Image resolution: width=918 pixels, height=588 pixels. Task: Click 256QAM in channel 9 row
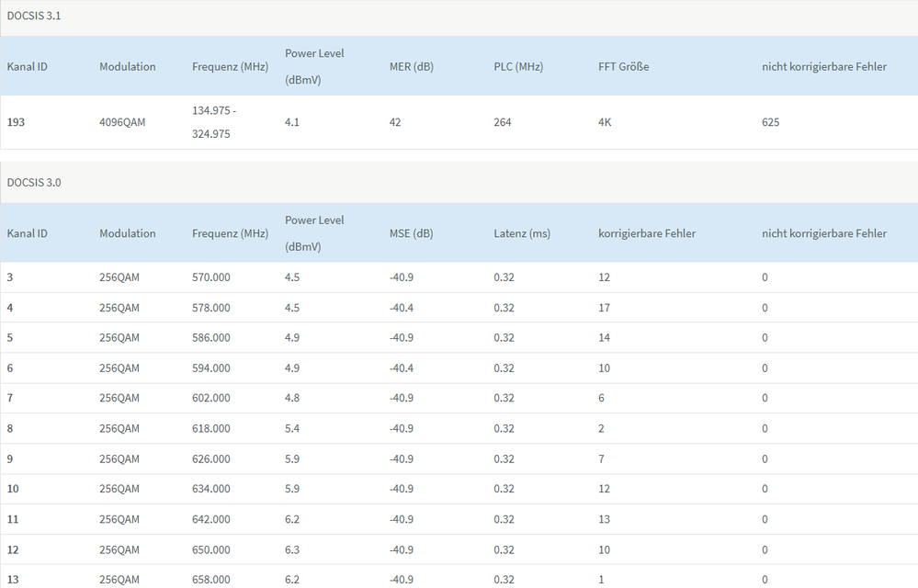click(x=119, y=458)
